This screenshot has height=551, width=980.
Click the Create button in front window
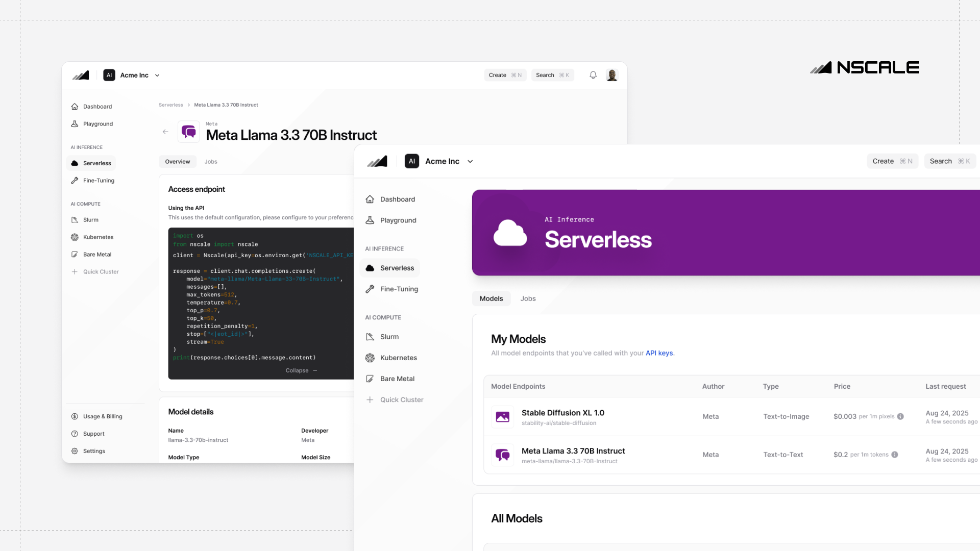[x=892, y=161]
